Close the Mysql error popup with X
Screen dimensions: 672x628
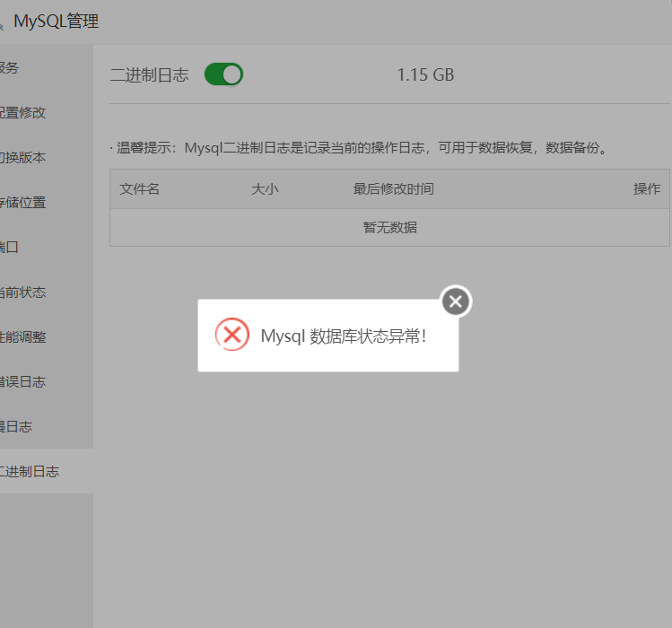pyautogui.click(x=456, y=301)
